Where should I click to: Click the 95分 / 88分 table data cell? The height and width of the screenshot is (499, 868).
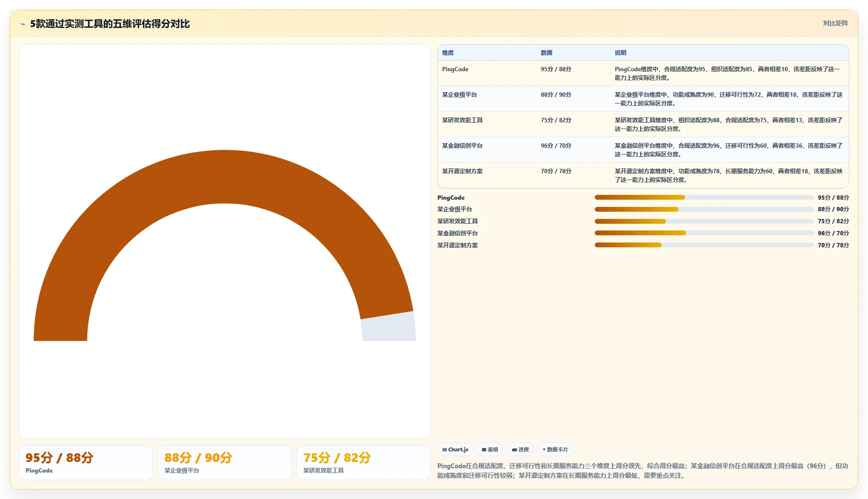[x=556, y=69]
